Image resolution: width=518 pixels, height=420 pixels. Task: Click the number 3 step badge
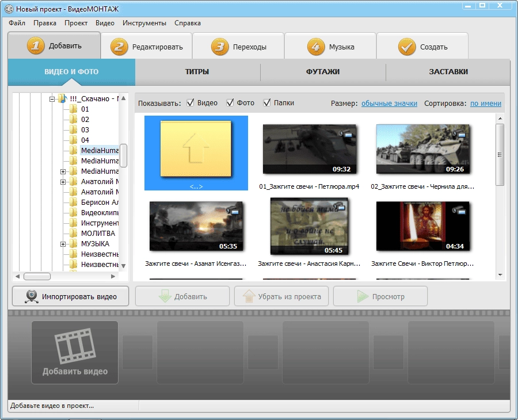pyautogui.click(x=220, y=47)
